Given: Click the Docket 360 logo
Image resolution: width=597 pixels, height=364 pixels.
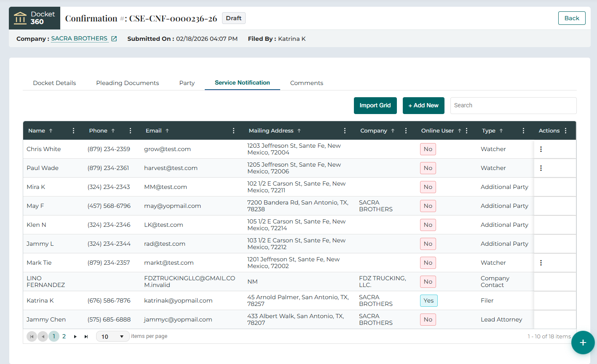Looking at the screenshot, I should pos(34,18).
